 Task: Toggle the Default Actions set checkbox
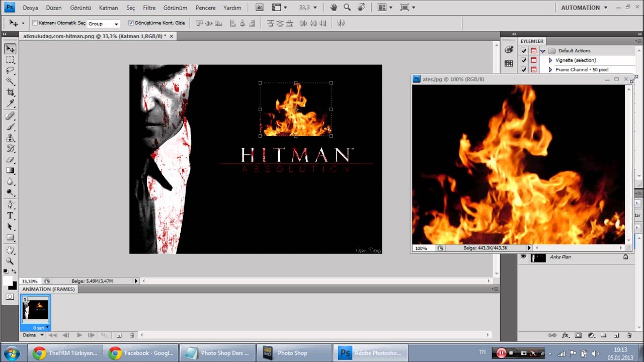524,51
